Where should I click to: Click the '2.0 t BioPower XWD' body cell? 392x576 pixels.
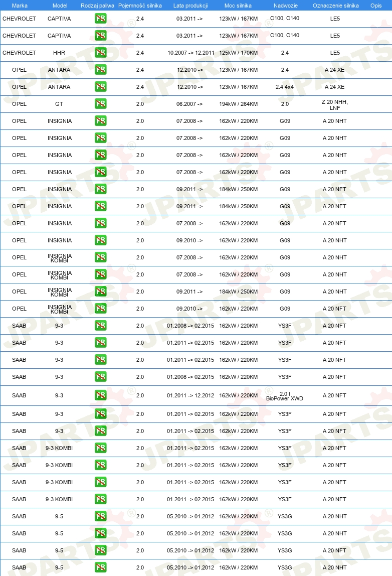tap(285, 396)
